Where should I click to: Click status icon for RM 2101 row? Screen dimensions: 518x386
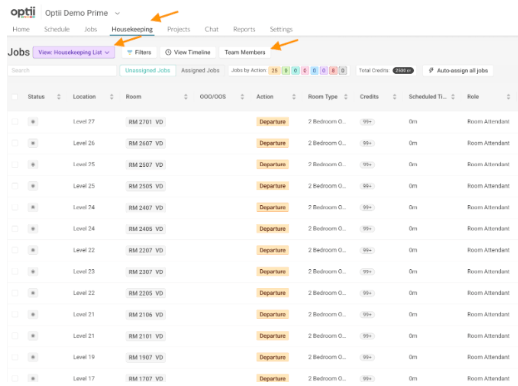point(33,336)
